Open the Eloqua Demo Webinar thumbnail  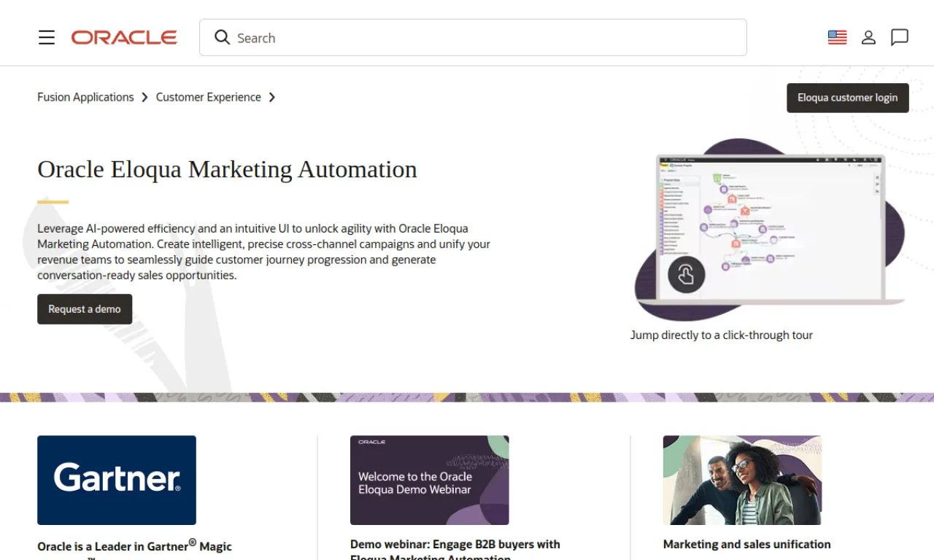click(x=430, y=481)
